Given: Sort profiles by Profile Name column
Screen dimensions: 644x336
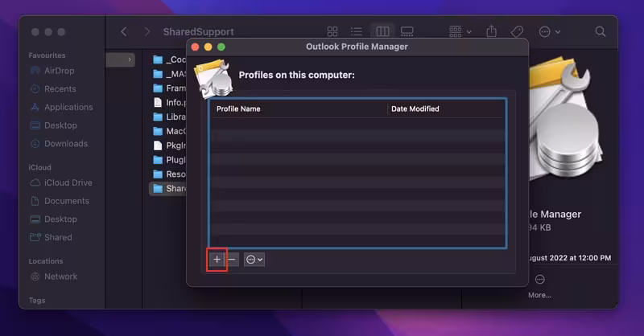Looking at the screenshot, I should pos(299,109).
